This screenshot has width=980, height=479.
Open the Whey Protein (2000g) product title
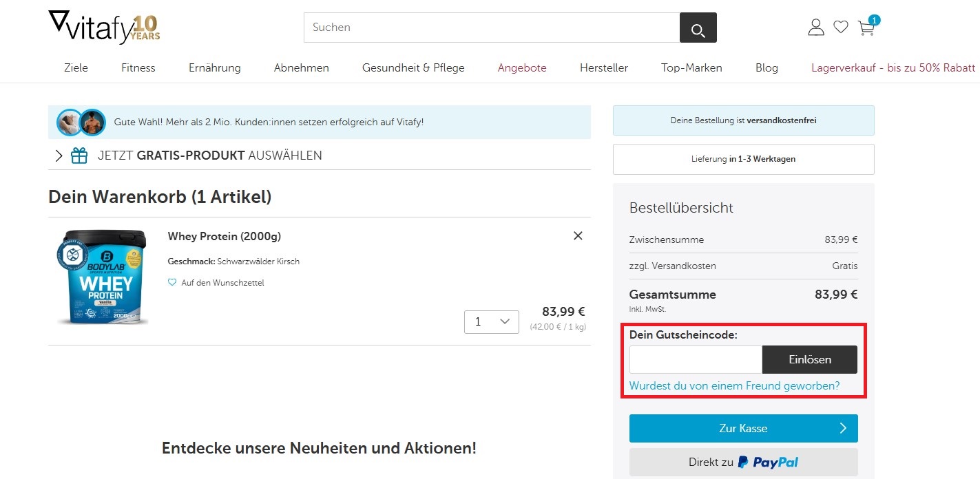click(225, 236)
